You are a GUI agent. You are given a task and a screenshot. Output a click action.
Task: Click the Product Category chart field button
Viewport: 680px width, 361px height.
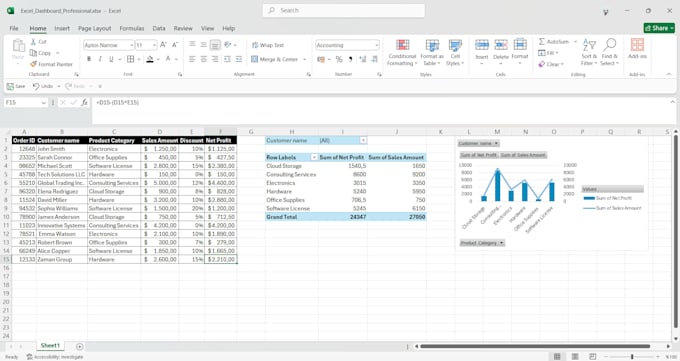482,243
